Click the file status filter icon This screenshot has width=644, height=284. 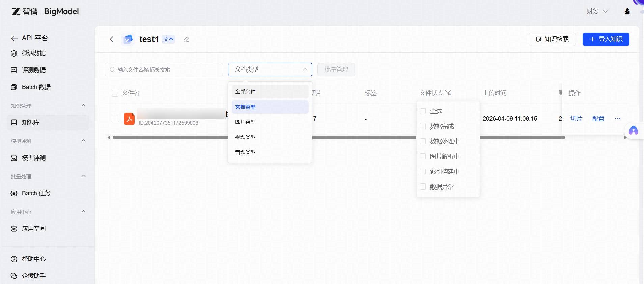448,93
